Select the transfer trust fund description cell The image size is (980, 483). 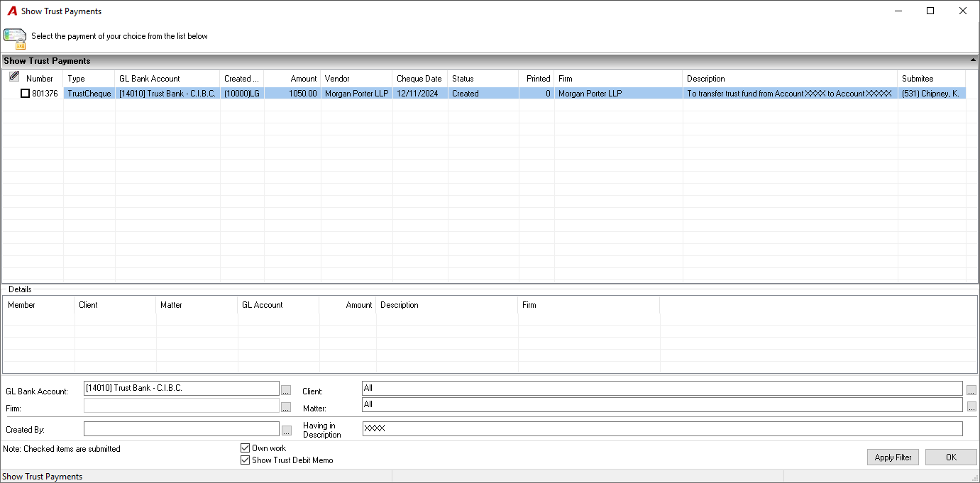pyautogui.click(x=790, y=94)
